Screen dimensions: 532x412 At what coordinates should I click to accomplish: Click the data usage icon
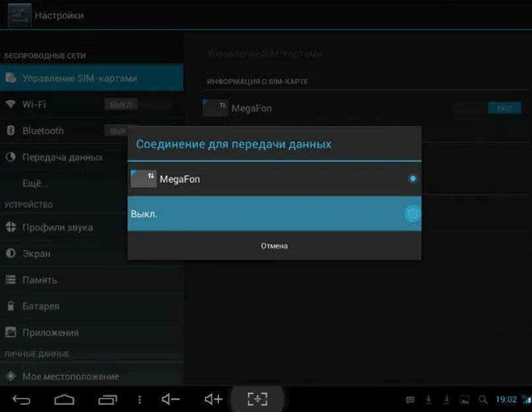point(11,157)
